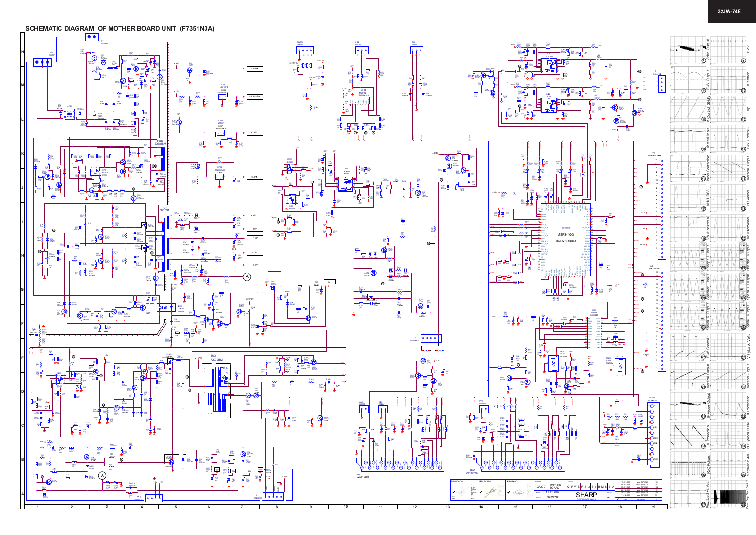Click grid column number 1
The width and height of the screenshot is (756, 535).
click(38, 507)
